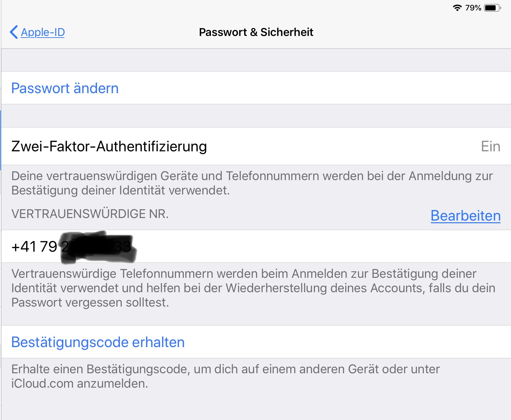
Task: Click the battery icon in status bar
Action: tap(492, 8)
